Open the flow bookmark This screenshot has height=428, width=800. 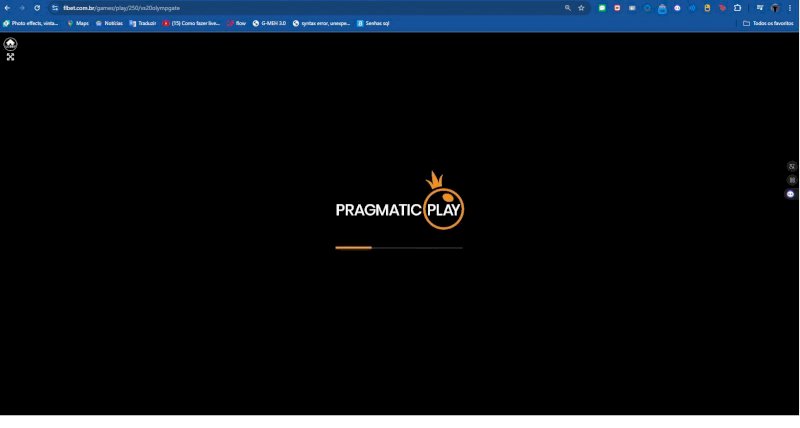237,23
